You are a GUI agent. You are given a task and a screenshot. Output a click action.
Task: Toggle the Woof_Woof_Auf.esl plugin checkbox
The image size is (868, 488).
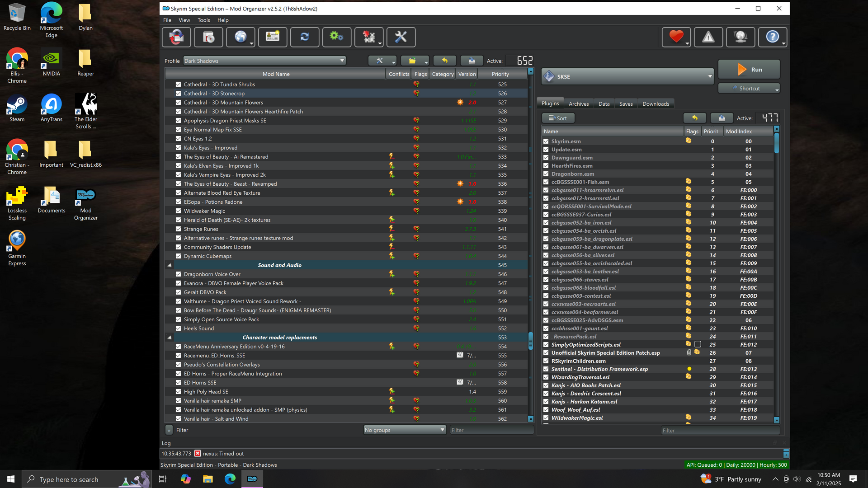(x=546, y=410)
